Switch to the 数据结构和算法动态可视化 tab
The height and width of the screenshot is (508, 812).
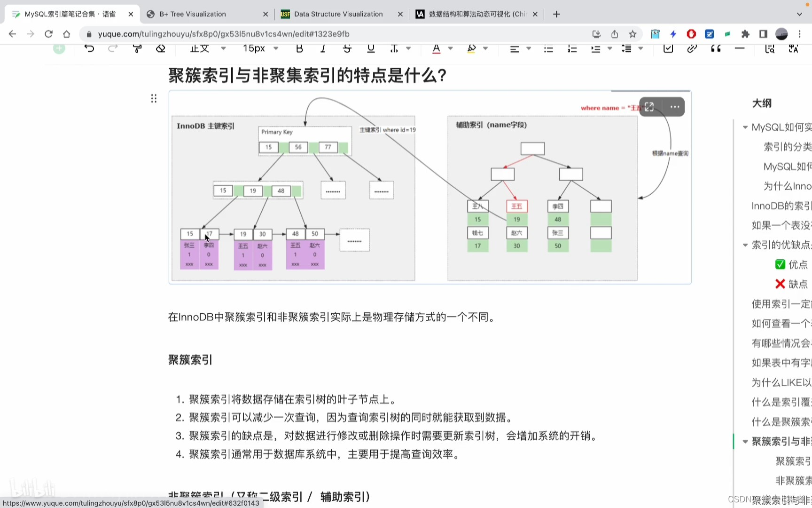[x=477, y=14]
